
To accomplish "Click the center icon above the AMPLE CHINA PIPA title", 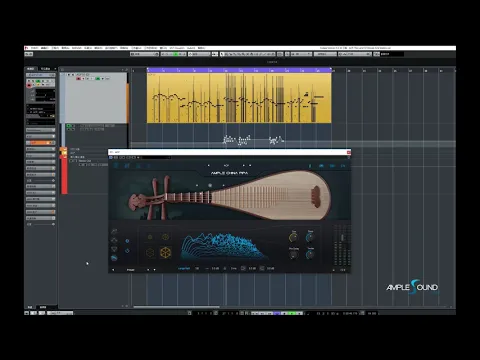I will [226, 165].
